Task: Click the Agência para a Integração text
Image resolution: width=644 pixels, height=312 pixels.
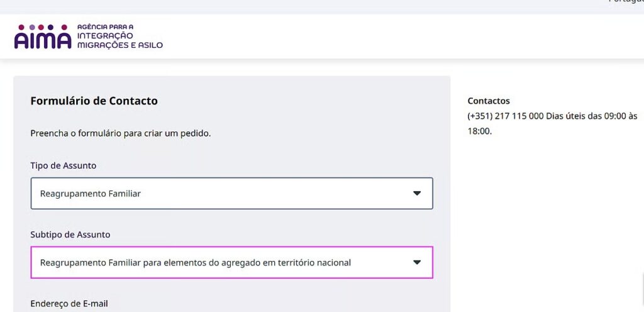Action: tap(105, 31)
